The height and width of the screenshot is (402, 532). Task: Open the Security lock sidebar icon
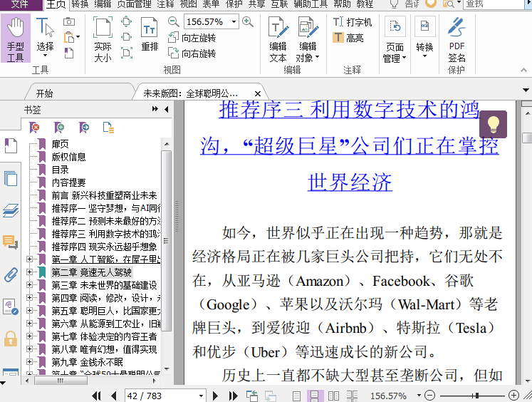[x=11, y=339]
